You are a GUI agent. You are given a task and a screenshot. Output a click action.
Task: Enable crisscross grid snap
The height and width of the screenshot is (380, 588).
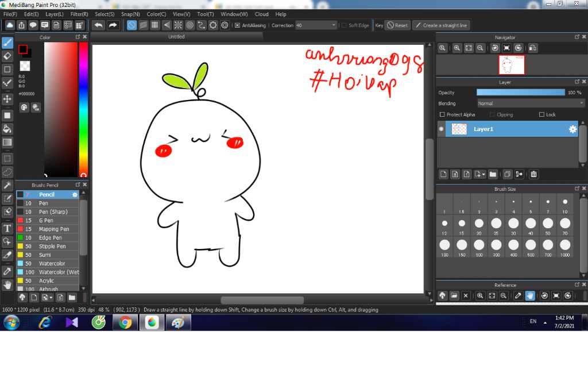[155, 25]
